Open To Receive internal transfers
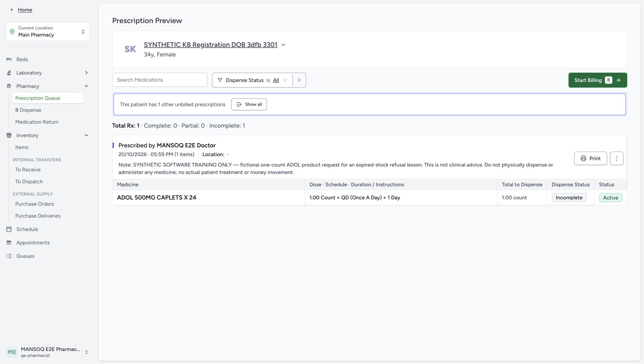 pos(28,170)
